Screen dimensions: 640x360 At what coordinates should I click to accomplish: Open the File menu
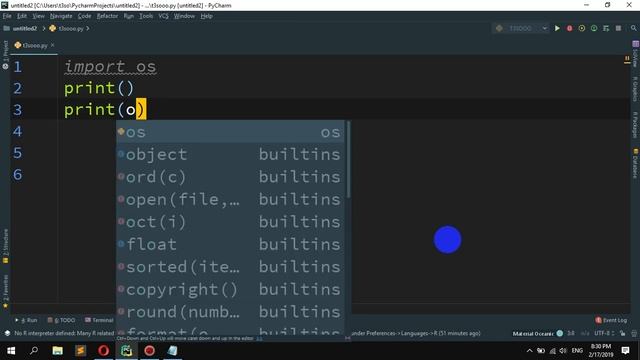7,16
